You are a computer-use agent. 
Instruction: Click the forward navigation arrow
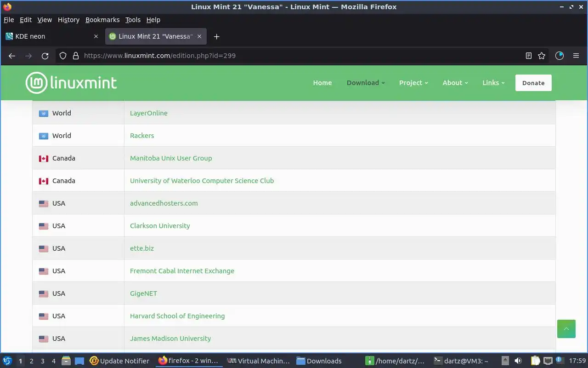28,56
